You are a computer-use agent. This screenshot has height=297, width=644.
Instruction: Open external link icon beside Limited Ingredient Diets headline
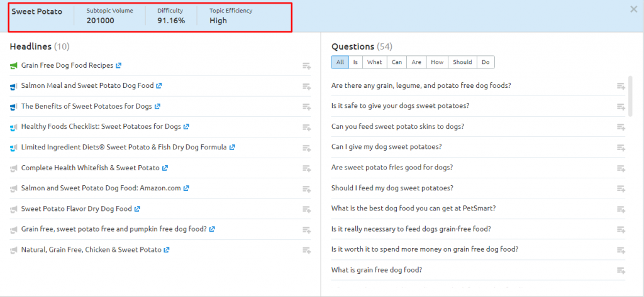coord(232,148)
